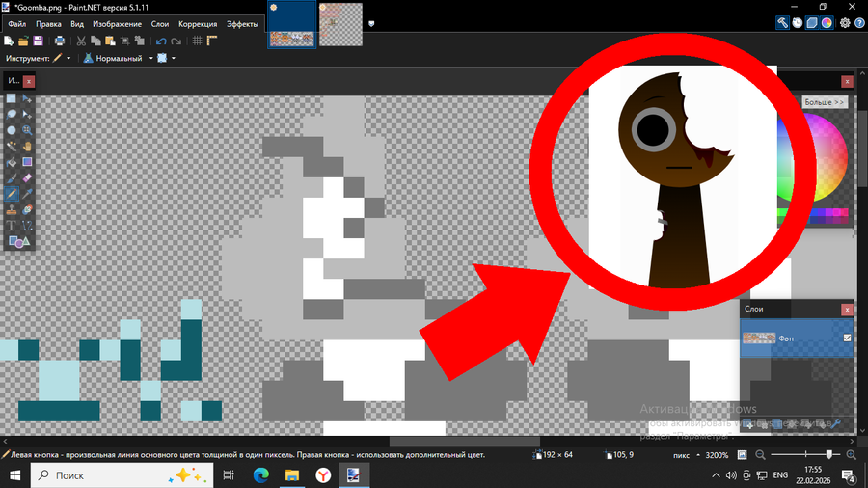Select the Line/Curve tool

coord(27,226)
